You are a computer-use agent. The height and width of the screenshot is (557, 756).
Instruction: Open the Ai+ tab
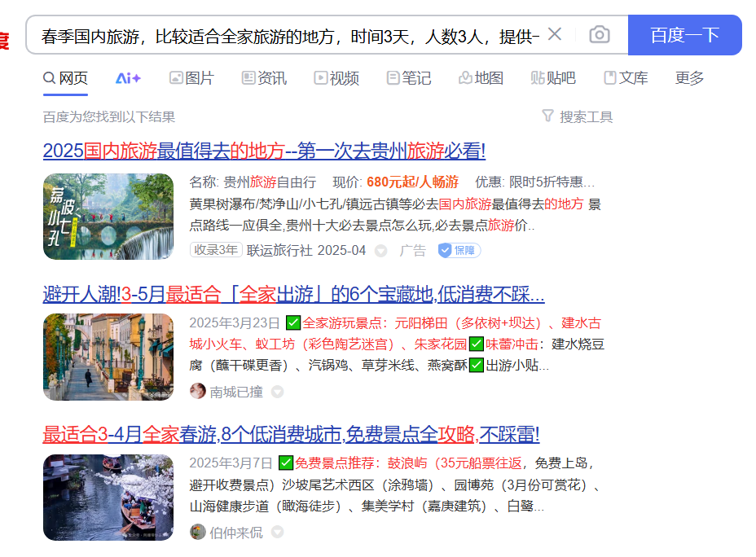click(128, 78)
